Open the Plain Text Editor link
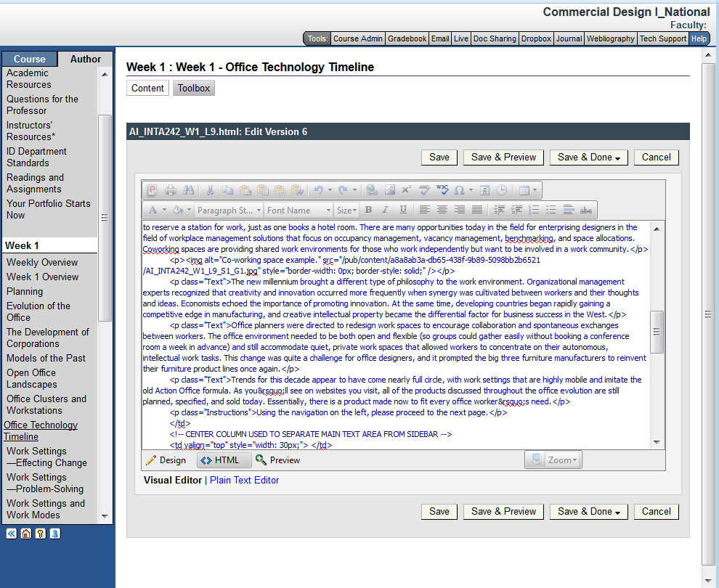719x588 pixels. point(244,480)
